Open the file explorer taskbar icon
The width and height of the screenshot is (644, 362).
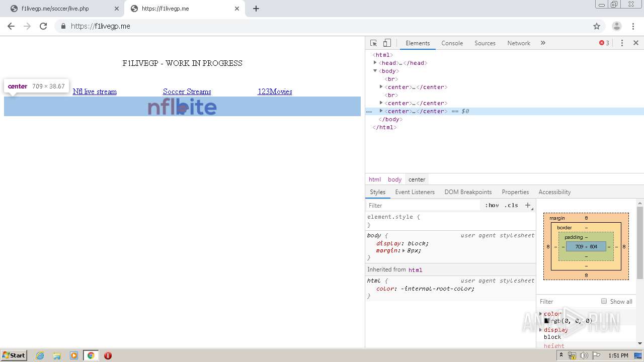tap(57, 355)
